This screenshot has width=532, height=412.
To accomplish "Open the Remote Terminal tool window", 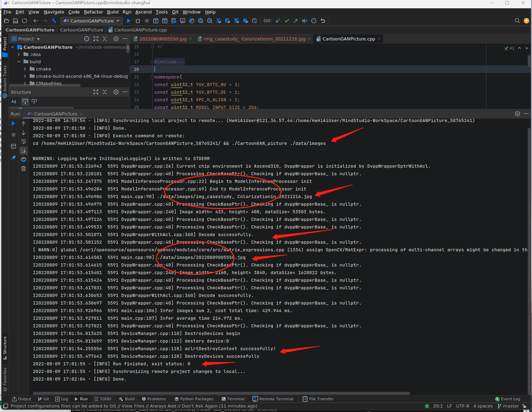I will [273, 399].
